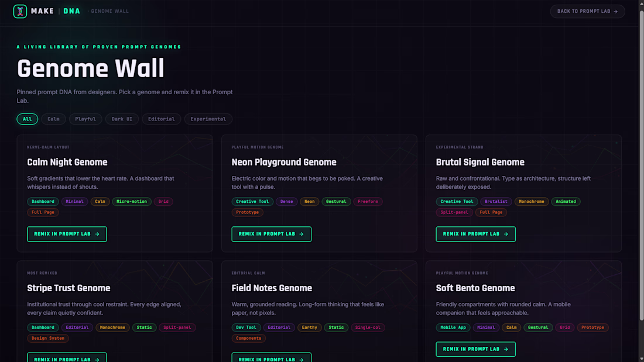Filter genomes by Dark UI
The image size is (644, 362).
(122, 119)
